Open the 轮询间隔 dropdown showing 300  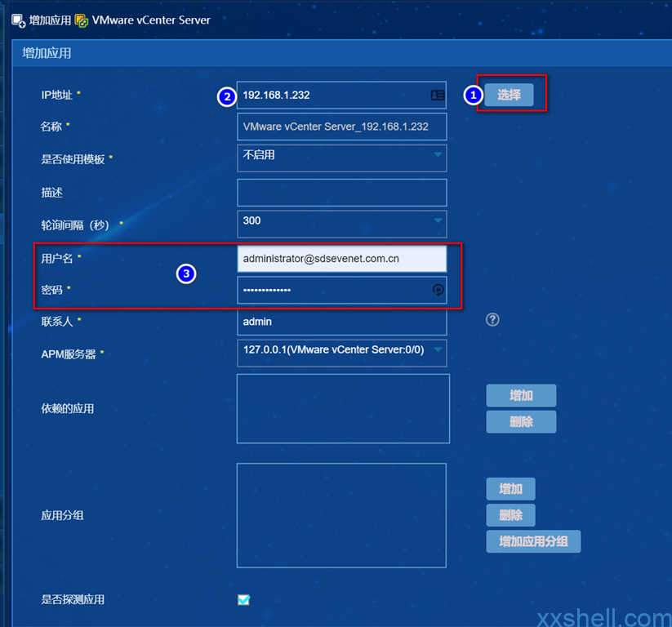(341, 224)
